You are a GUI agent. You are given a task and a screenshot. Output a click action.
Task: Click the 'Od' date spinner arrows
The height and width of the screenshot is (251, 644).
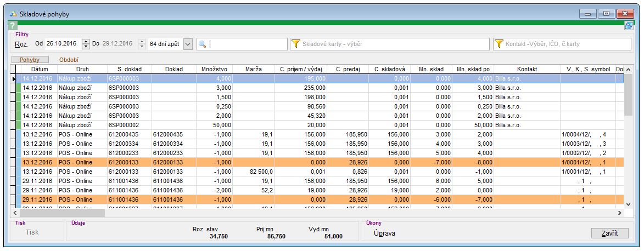tap(86, 44)
